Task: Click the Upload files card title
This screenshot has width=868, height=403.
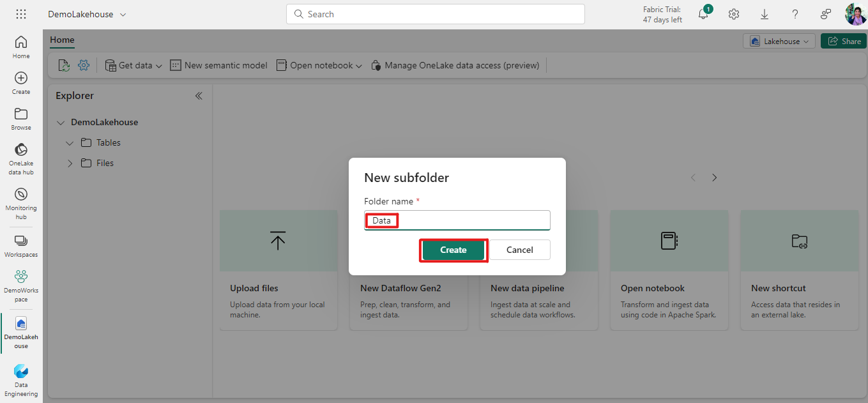Action: tap(254, 288)
